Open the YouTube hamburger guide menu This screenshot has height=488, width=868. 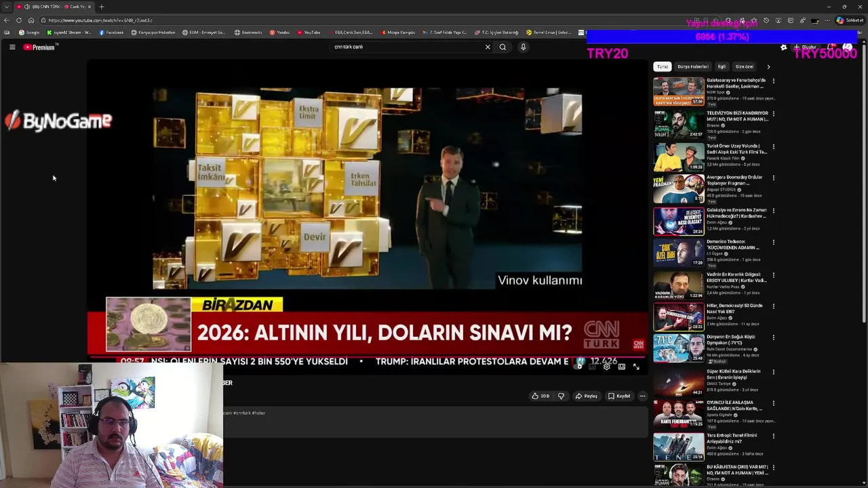click(x=12, y=47)
